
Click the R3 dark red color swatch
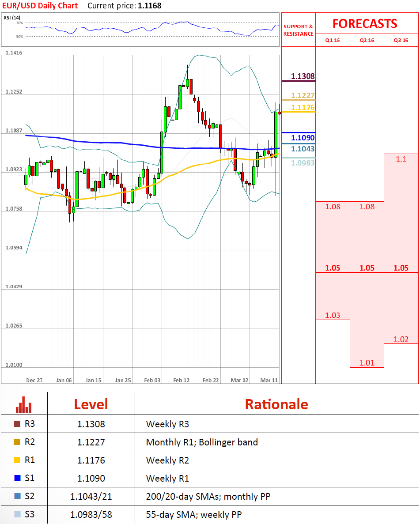(17, 424)
